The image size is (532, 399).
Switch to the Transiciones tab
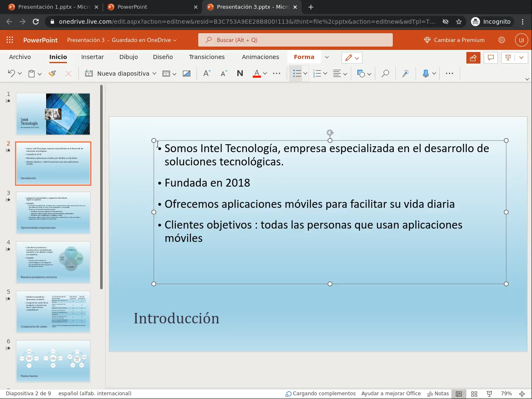(x=207, y=57)
